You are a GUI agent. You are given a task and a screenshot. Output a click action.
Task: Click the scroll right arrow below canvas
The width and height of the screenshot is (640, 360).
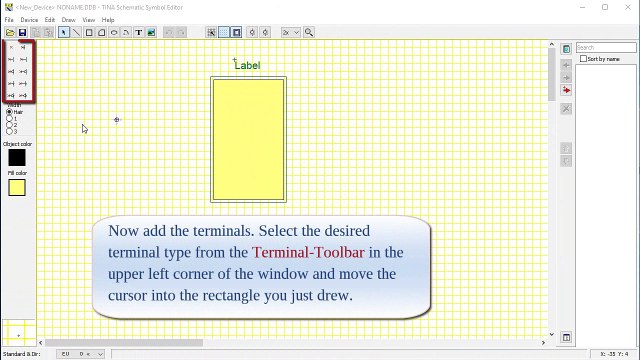pyautogui.click(x=543, y=343)
